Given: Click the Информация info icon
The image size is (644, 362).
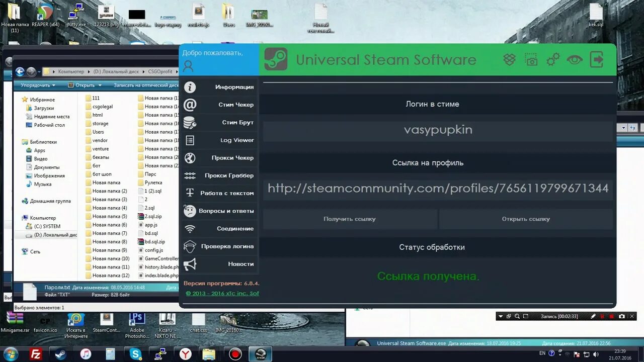Looking at the screenshot, I should click(190, 87).
